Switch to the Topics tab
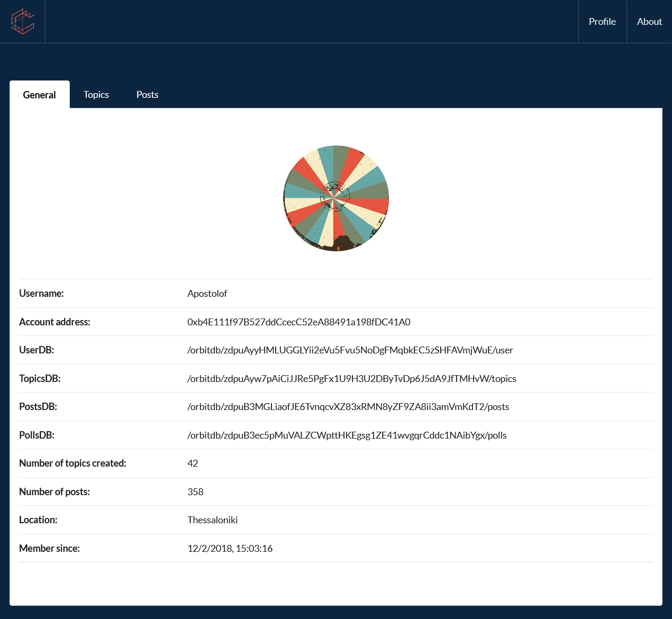 [96, 95]
